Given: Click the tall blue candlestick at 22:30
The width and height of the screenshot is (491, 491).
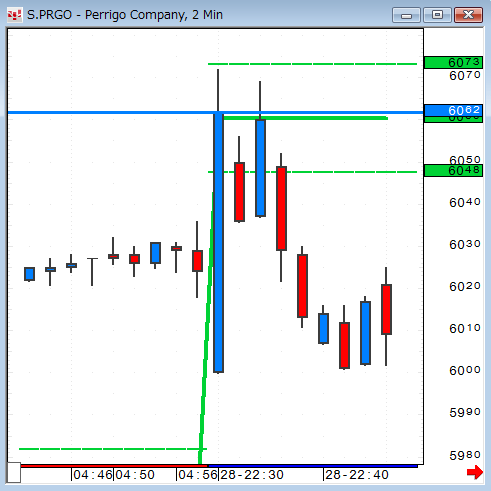Looking at the screenshot, I should pos(218,243).
